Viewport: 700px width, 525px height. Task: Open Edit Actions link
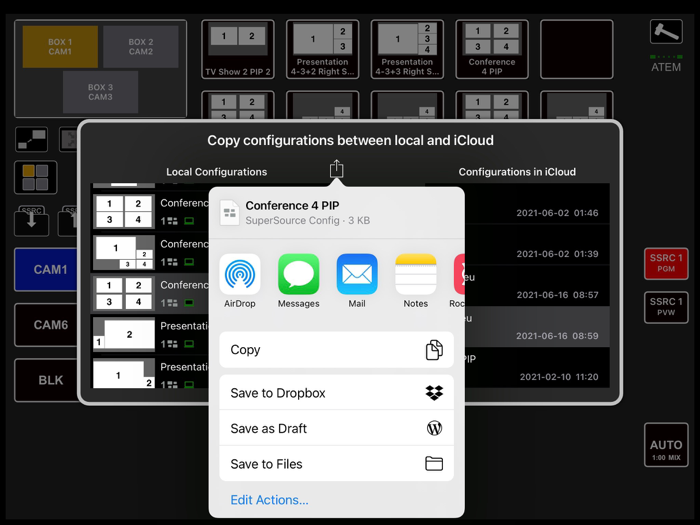point(269,500)
